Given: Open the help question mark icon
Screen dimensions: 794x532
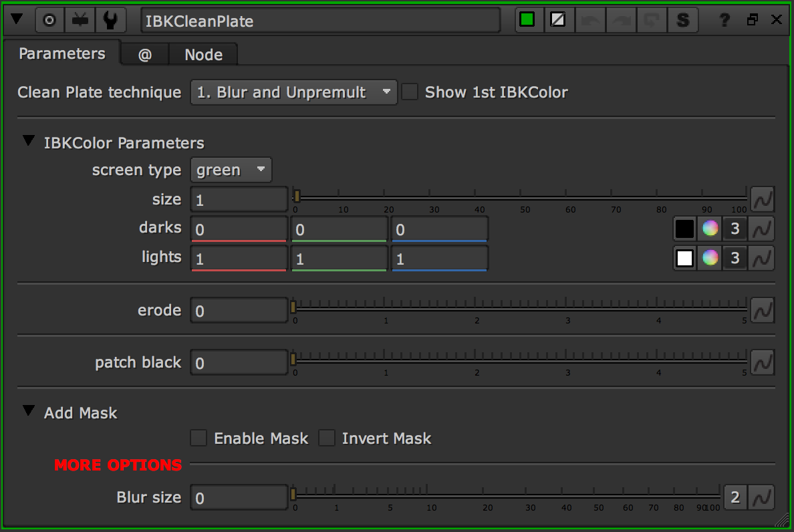Looking at the screenshot, I should (x=724, y=20).
